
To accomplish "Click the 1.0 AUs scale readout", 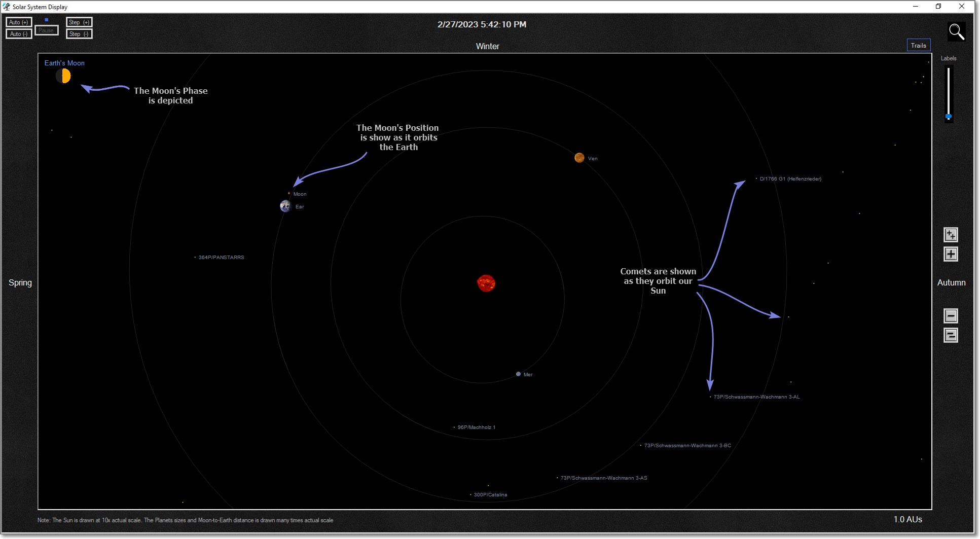I will (908, 519).
